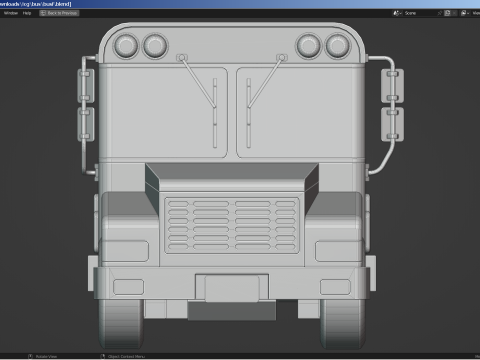Pin the scene with the pin icon
Screen dimensions: 480x360
(x=440, y=13)
